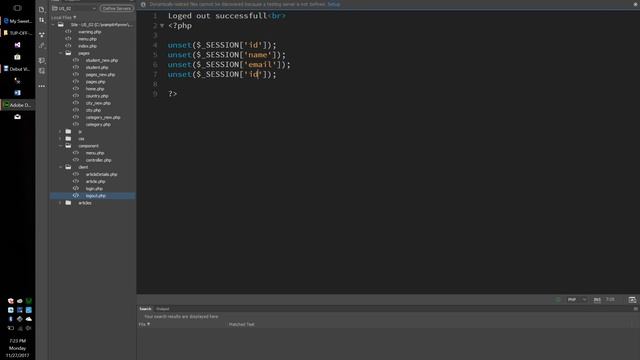This screenshot has width=640, height=360.
Task: Collapse the Site root folder
Action: pyautogui.click(x=53, y=25)
